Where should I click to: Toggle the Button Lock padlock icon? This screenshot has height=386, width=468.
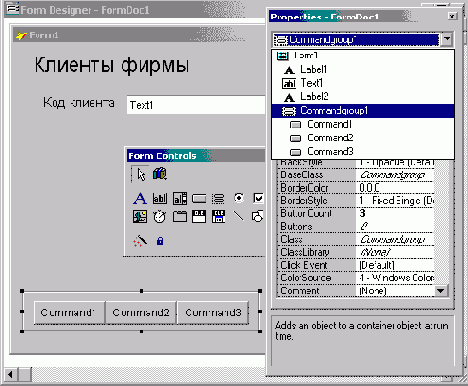coord(160,241)
